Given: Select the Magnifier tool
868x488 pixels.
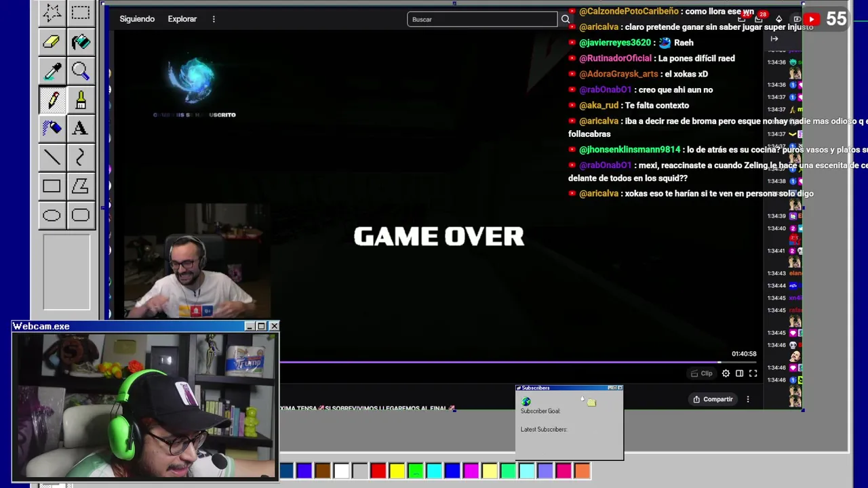Looking at the screenshot, I should coord(80,70).
